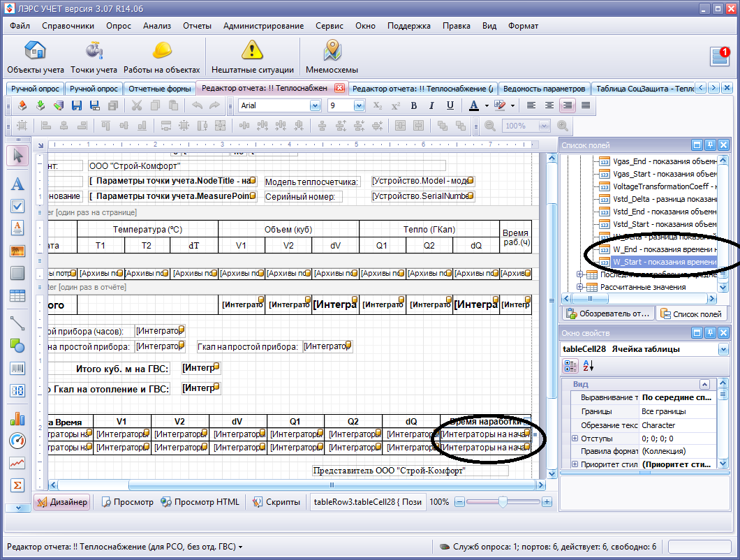This screenshot has width=740, height=560.
Task: Align text center
Action: 549,105
